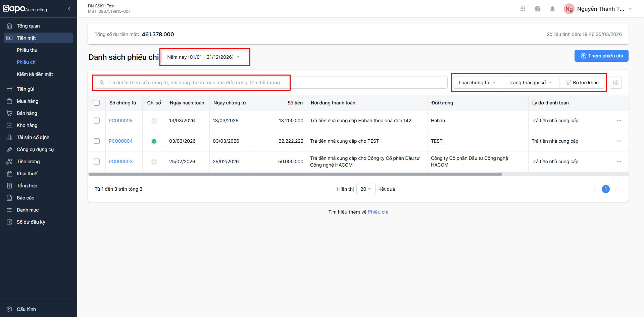This screenshot has width=644, height=317.
Task: Toggle the select-all header checkbox
Action: [x=97, y=103]
